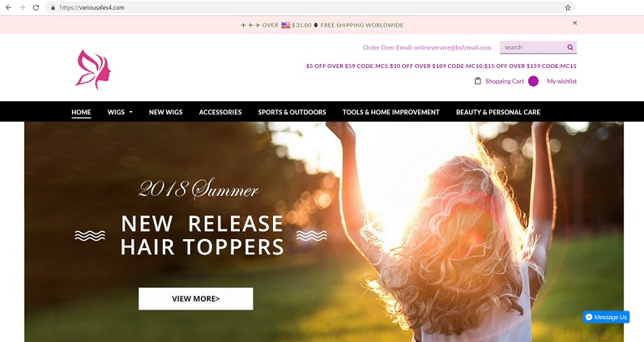Viewport: 644px width, 342px height.
Task: View site security via the padlock icon
Action: click(53, 7)
